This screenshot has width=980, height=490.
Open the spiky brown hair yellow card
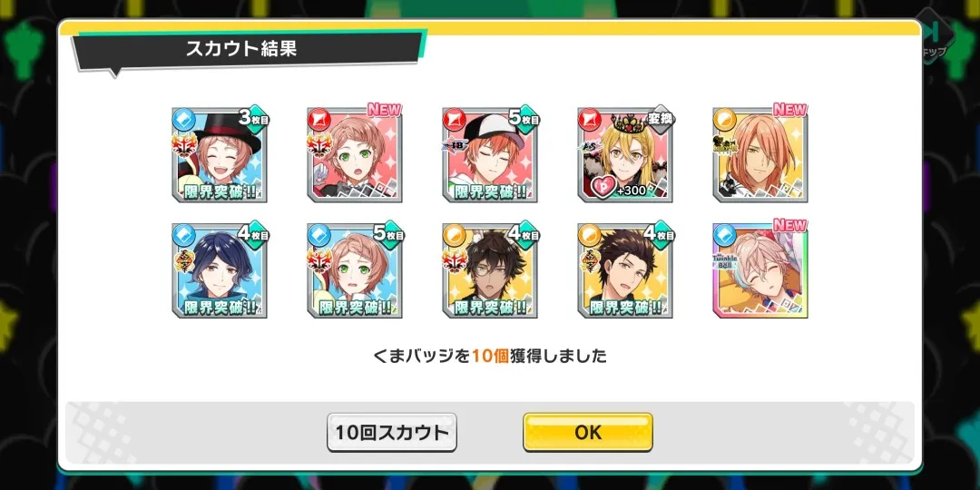click(x=624, y=270)
